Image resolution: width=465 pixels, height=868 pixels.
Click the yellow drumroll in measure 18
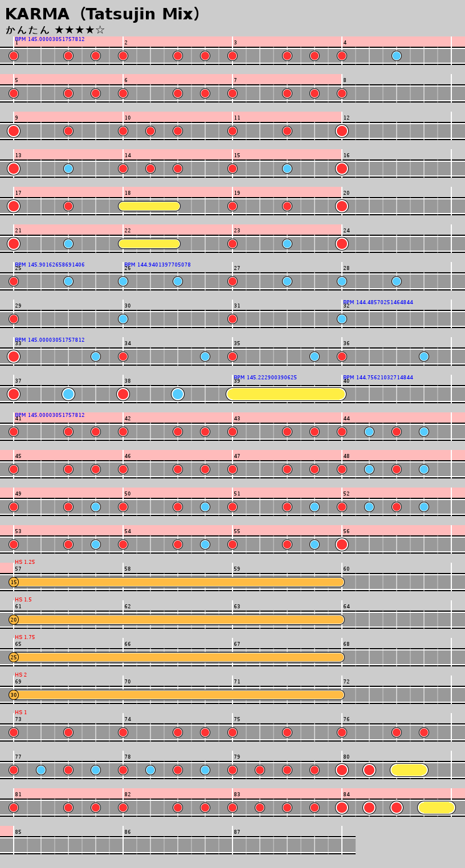pos(149,206)
